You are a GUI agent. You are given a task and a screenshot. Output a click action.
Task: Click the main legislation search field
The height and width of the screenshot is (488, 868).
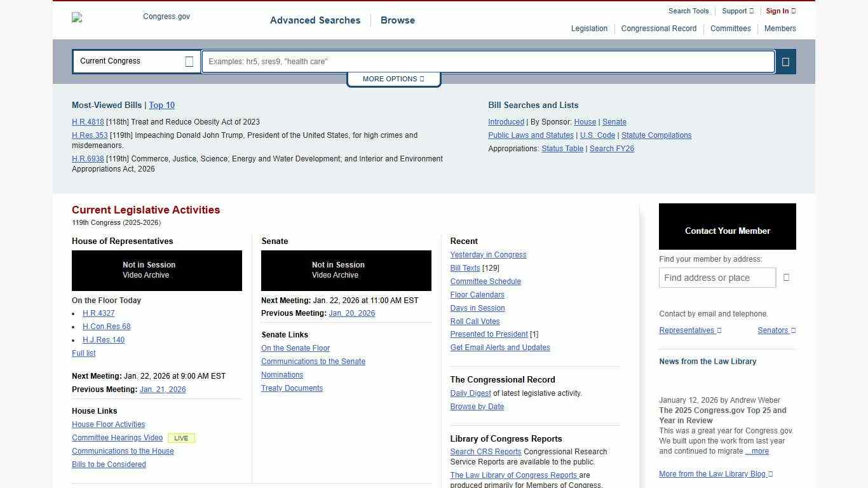[x=487, y=62]
